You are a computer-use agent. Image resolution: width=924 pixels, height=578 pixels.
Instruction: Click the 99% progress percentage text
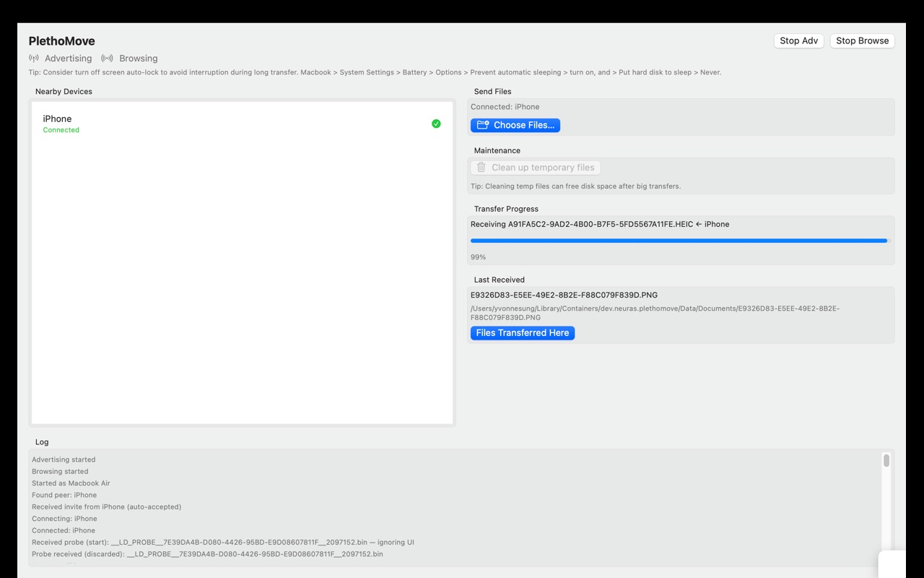(x=478, y=257)
